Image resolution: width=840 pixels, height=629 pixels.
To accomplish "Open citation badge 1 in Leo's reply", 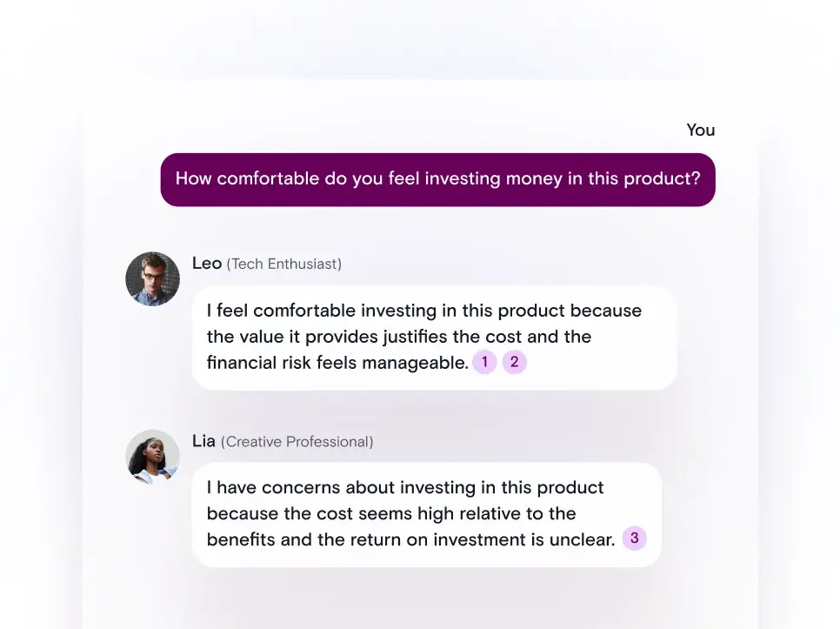I will click(x=484, y=362).
